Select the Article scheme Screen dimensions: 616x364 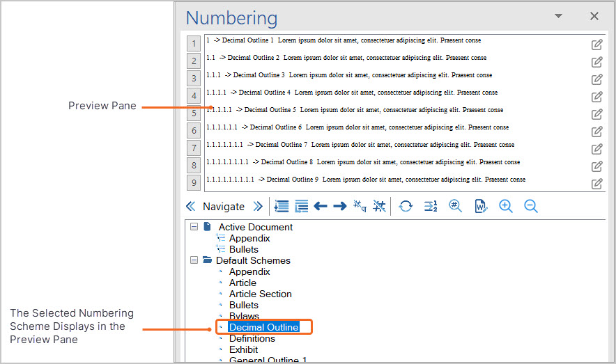[x=242, y=283]
